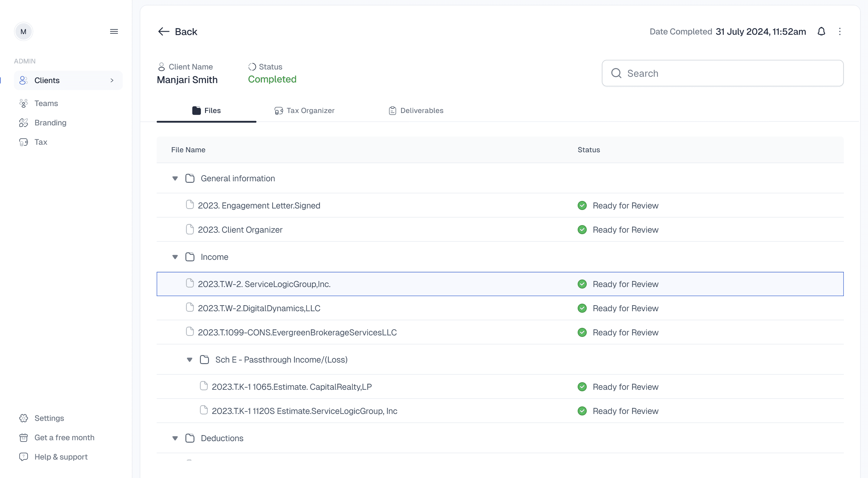Click the Teams group icon

pyautogui.click(x=23, y=103)
